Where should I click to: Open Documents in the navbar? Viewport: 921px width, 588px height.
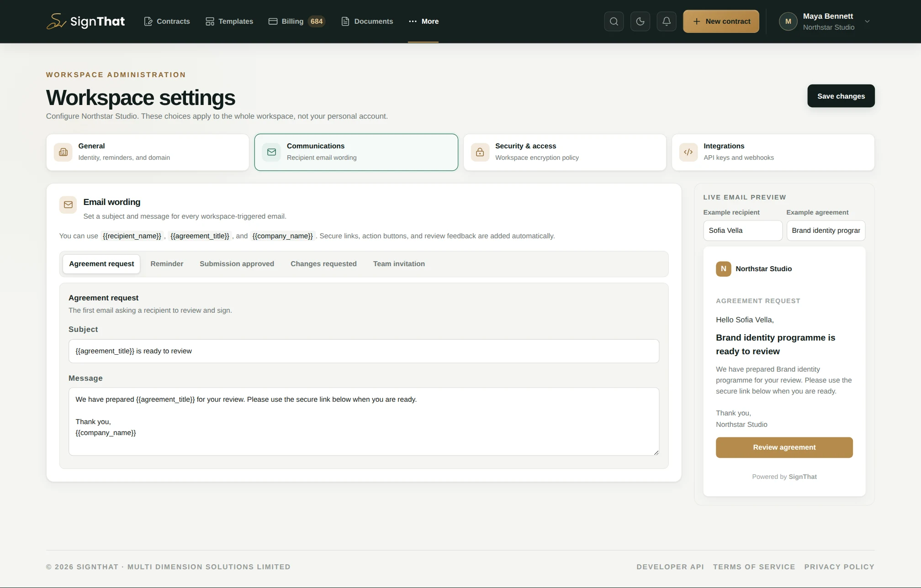367,21
